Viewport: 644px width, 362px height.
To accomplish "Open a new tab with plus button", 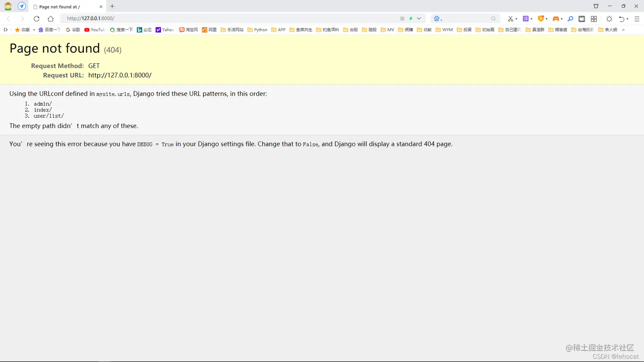I will pos(112,6).
